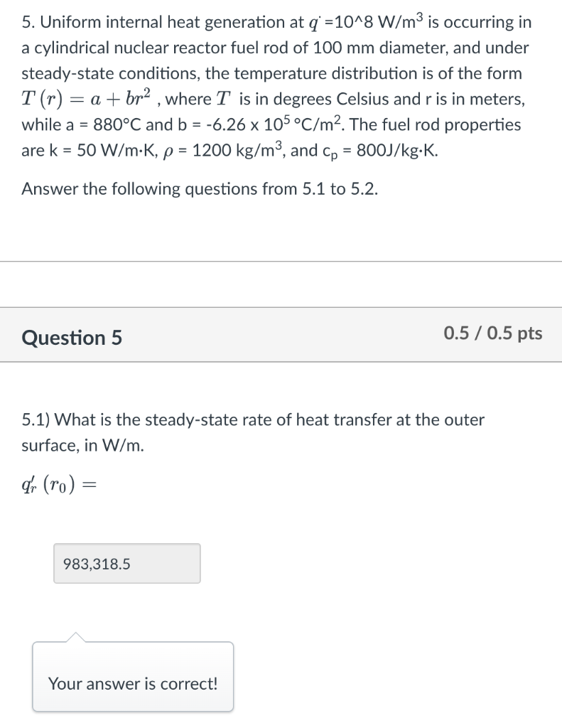The height and width of the screenshot is (728, 562).
Task: Select the Question 5 heading
Action: coord(72,338)
